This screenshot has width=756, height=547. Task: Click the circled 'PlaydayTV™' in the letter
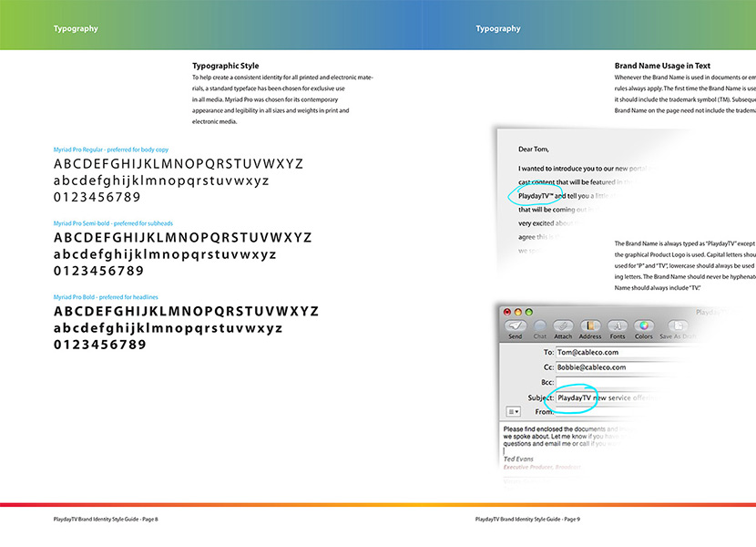tap(536, 196)
